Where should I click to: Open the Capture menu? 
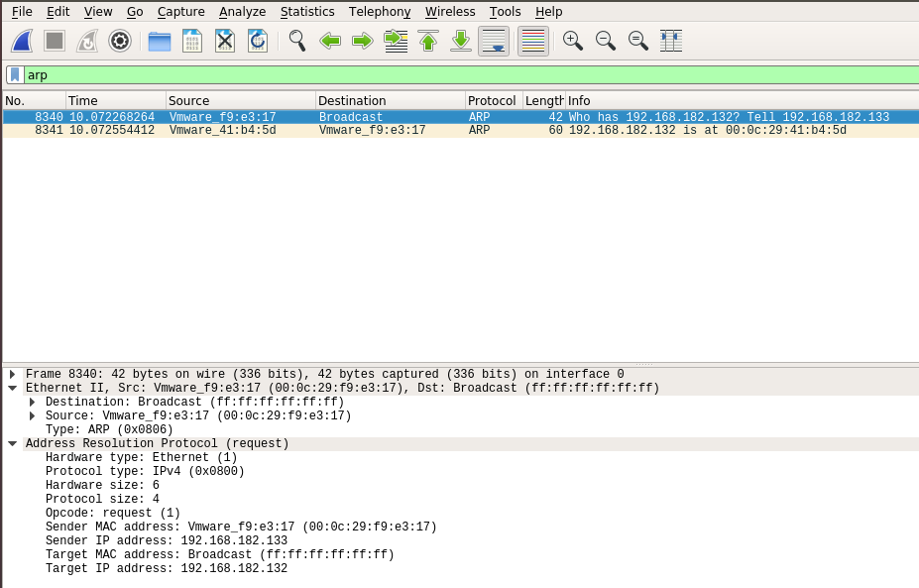tap(180, 11)
